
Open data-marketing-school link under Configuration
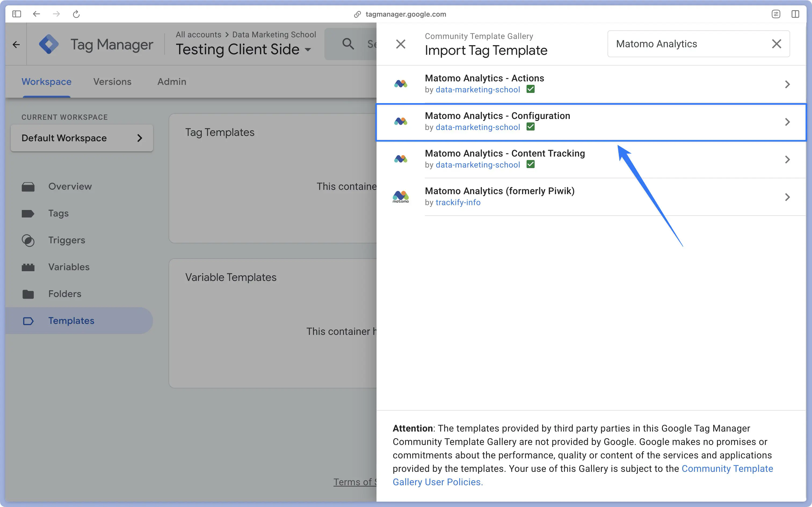pos(478,127)
